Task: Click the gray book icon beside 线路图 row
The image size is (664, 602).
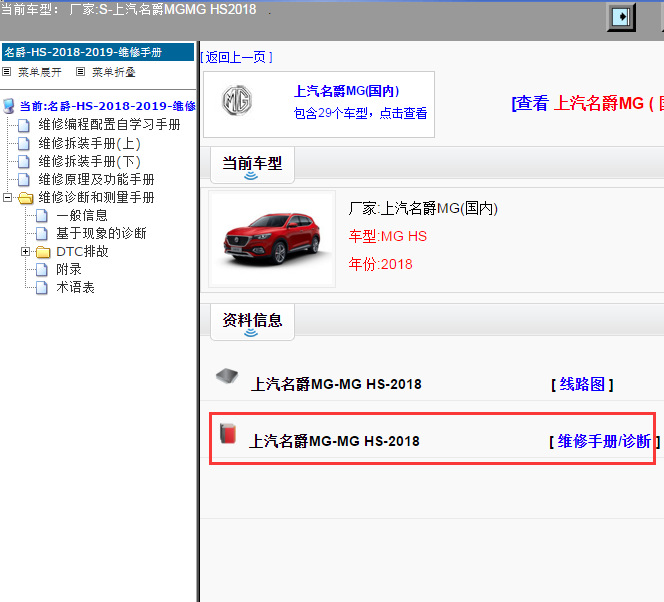Action: point(227,376)
